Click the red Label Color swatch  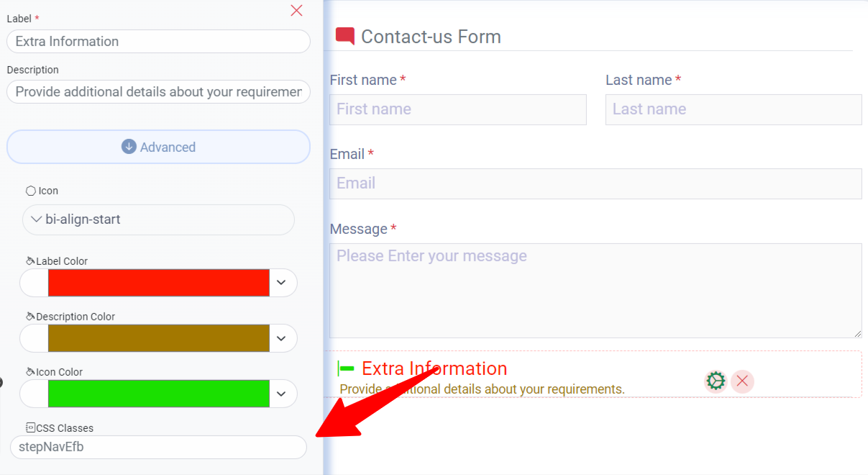click(158, 282)
